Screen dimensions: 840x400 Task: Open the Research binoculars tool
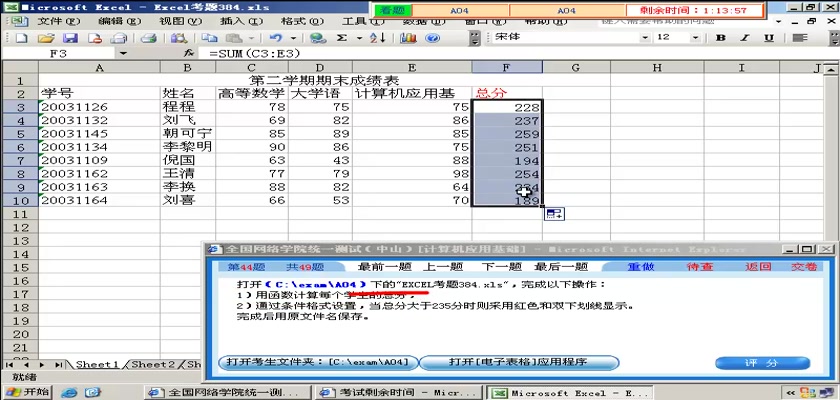pos(178,38)
